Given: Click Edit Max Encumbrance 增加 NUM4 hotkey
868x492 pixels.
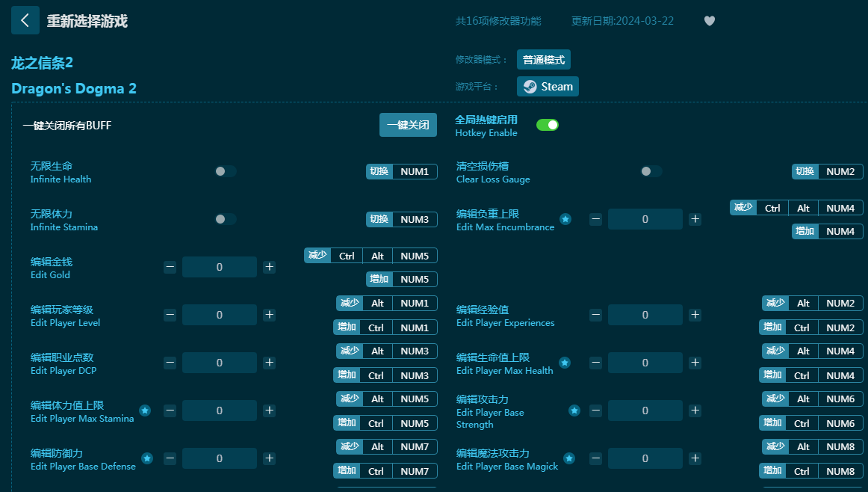Looking at the screenshot, I should point(828,232).
